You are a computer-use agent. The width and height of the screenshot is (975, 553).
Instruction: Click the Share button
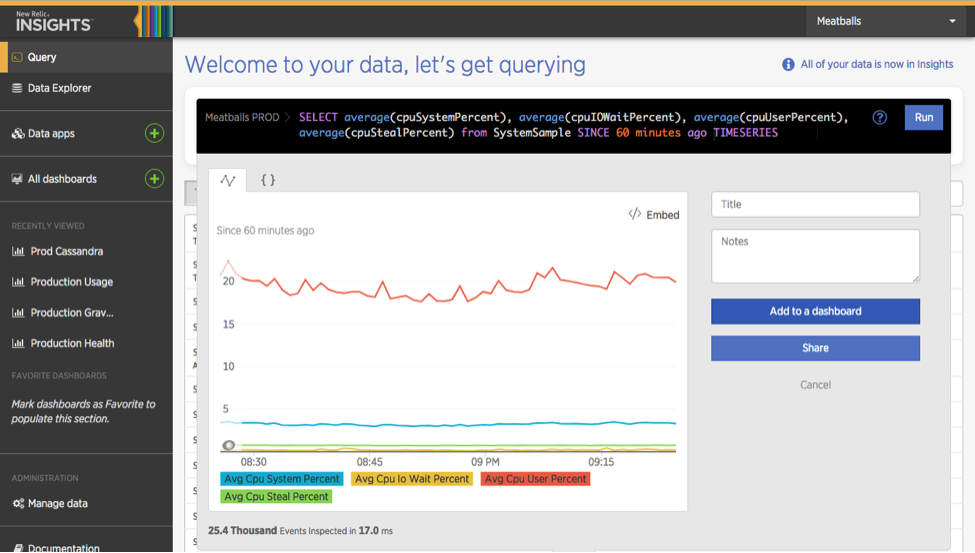point(815,348)
